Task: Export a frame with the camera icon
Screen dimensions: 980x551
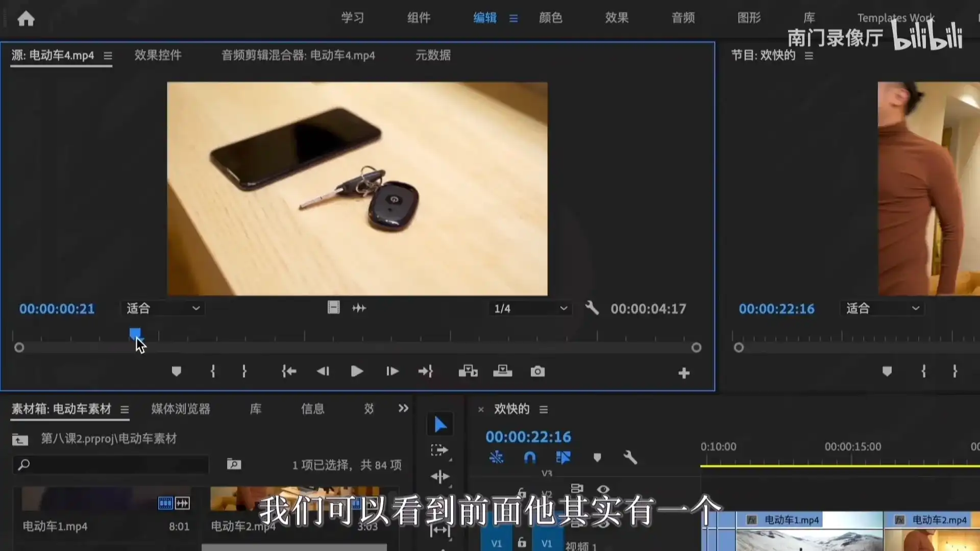Action: click(x=537, y=371)
